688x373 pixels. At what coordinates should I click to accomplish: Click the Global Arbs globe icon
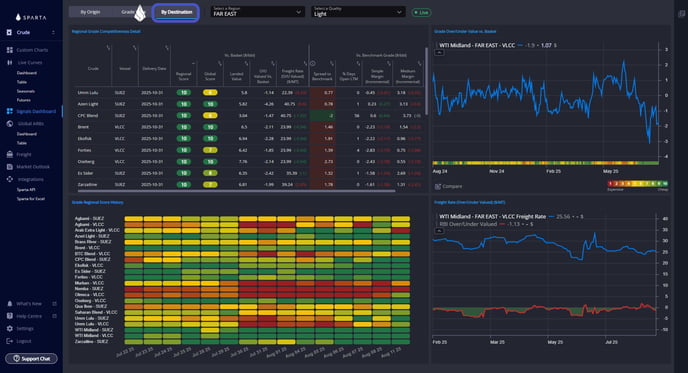pyautogui.click(x=10, y=124)
